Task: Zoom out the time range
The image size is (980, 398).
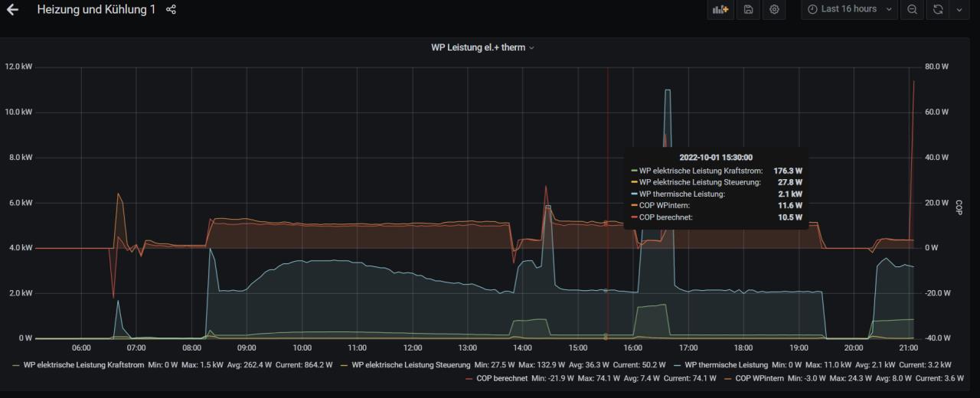Action: pyautogui.click(x=912, y=9)
